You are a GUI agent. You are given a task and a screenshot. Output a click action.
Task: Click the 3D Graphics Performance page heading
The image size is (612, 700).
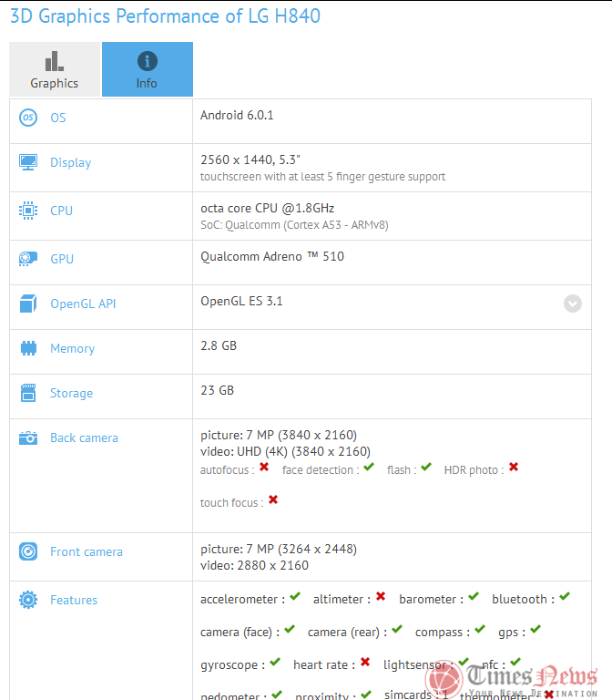(165, 16)
